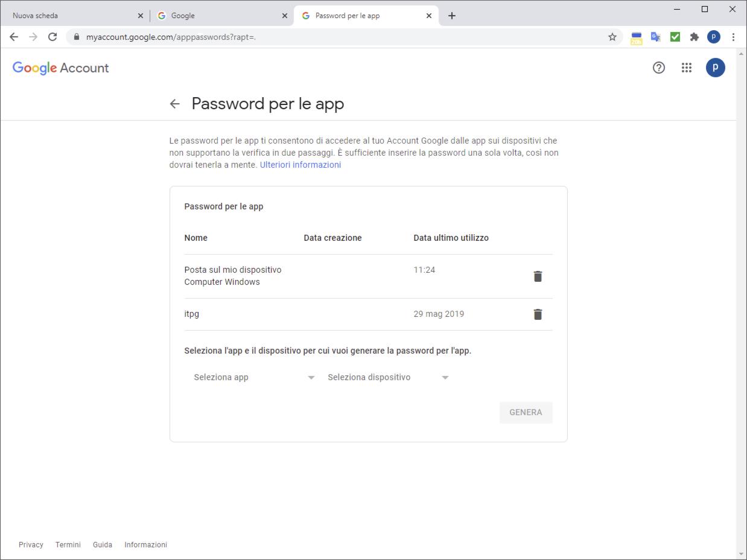Open a new browser tab
The image size is (747, 560).
click(452, 16)
